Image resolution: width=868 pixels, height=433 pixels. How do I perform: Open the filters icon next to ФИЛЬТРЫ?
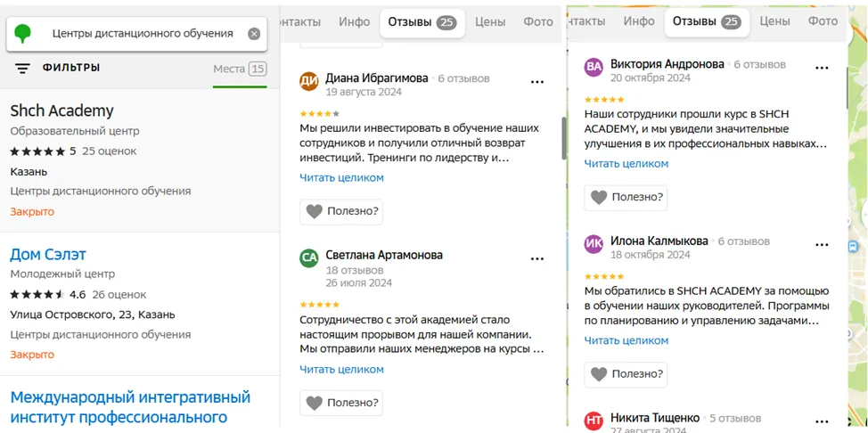(22, 68)
